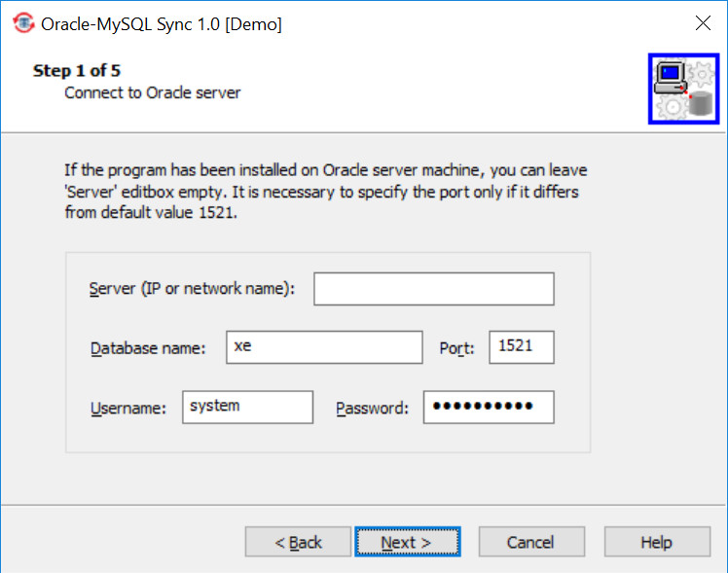Click the Oracle-MySQL Sync app icon in title bar

pyautogui.click(x=23, y=23)
